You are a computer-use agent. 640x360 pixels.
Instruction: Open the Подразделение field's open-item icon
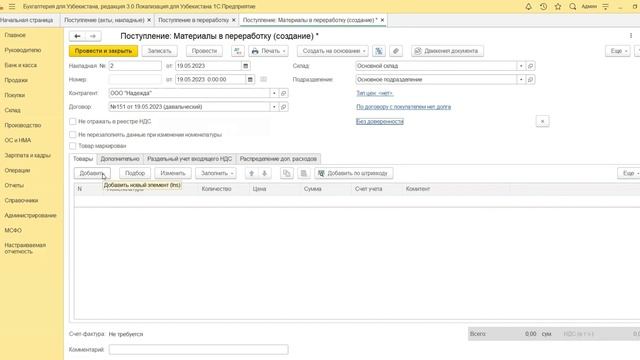pos(531,80)
